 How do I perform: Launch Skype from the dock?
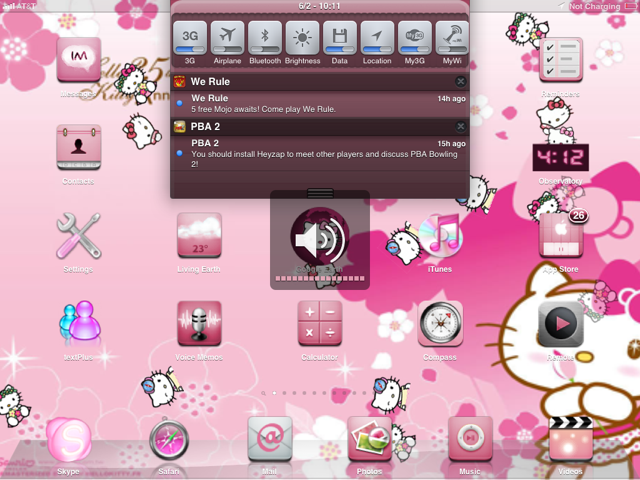pos(69,441)
